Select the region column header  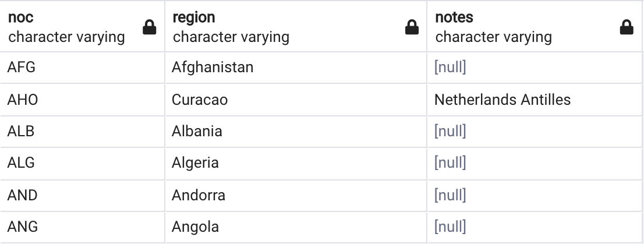pos(296,26)
